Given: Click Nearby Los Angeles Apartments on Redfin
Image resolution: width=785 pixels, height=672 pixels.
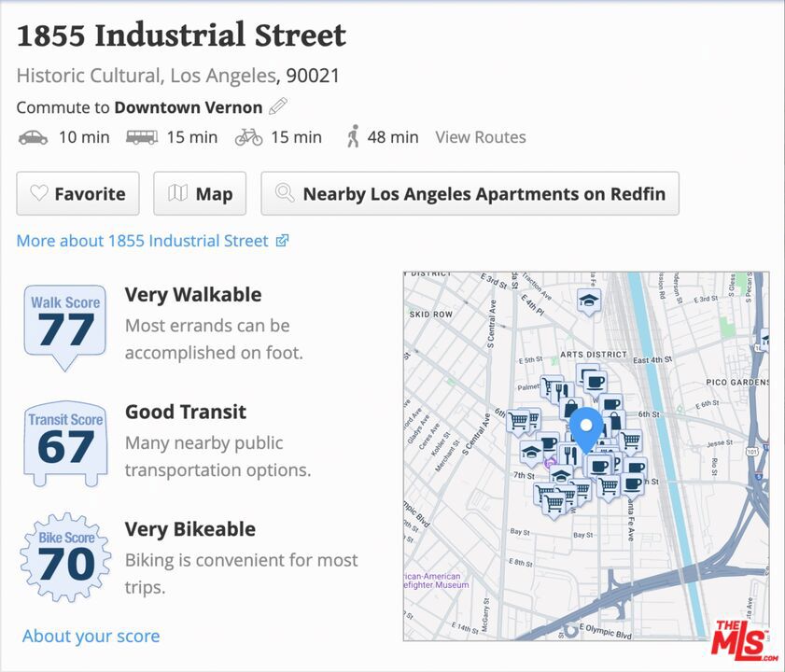Looking at the screenshot, I should (x=470, y=193).
